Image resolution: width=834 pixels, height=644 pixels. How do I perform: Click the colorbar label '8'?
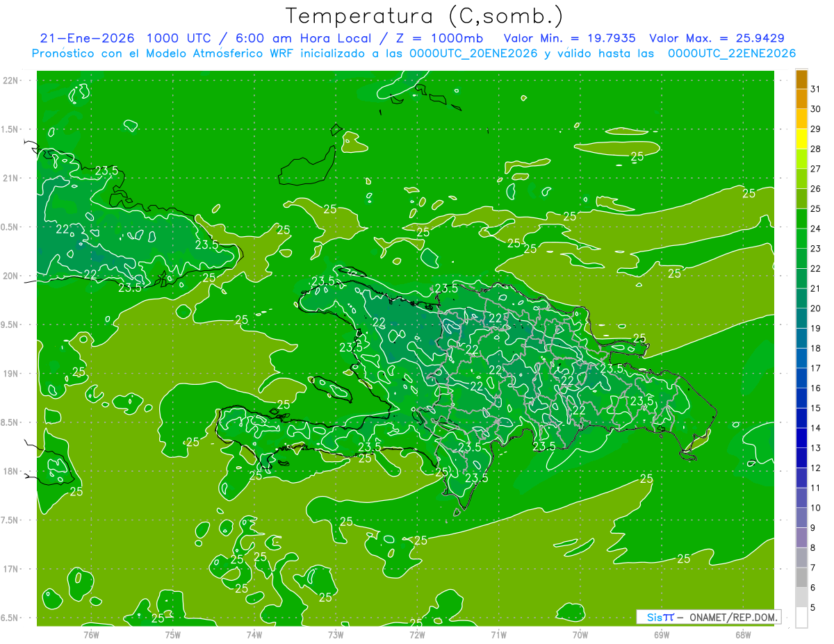pos(813,548)
